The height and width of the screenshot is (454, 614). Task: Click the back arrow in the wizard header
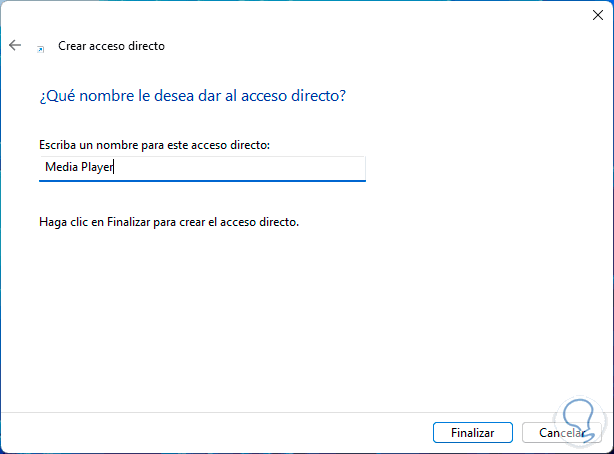15,46
